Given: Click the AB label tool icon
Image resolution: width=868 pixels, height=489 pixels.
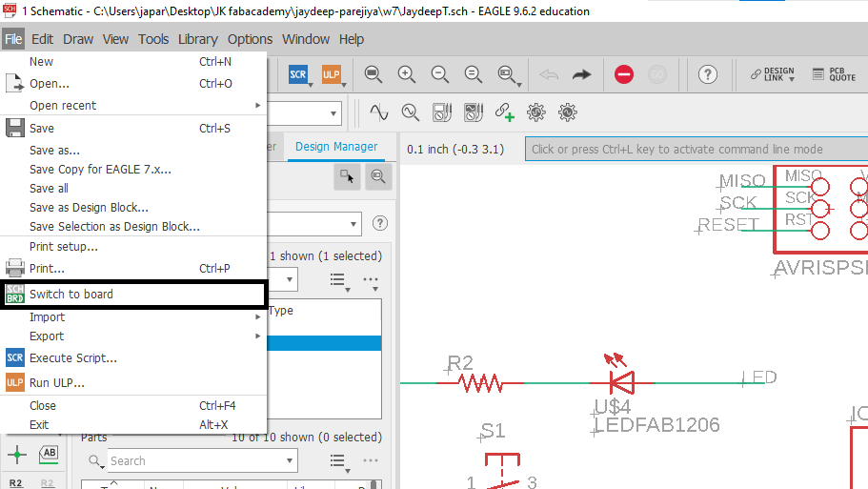Looking at the screenshot, I should click(x=49, y=455).
